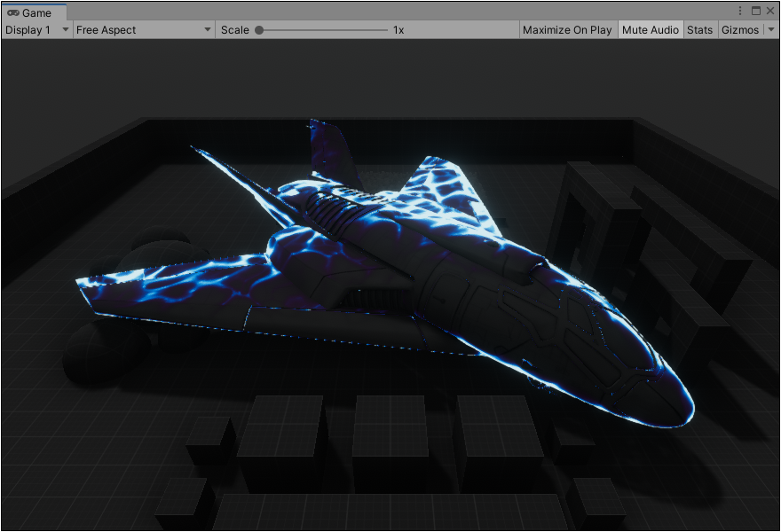
Task: Toggle the Mute Audio button
Action: point(651,30)
